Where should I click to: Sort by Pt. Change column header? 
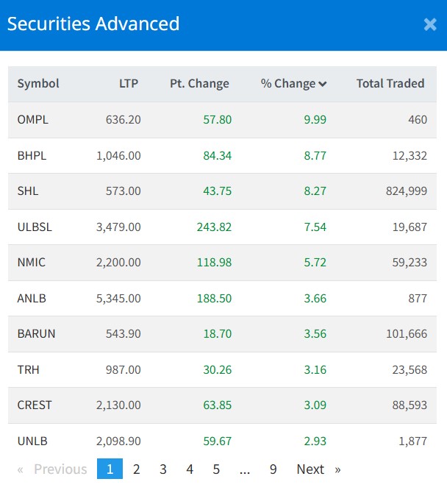coord(199,84)
